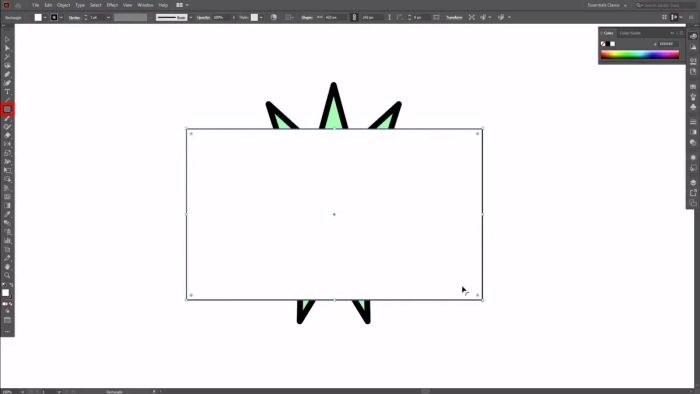
Task: Choose the Direct Selection tool
Action: coord(7,48)
